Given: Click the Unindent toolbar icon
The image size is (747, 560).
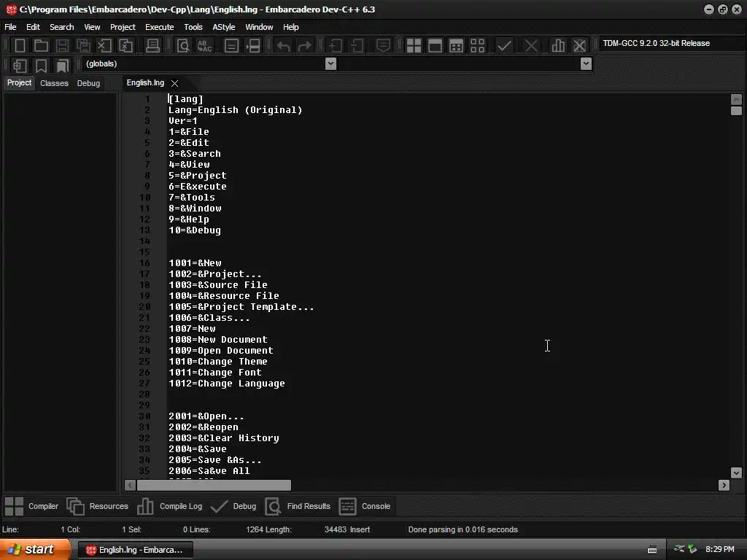Looking at the screenshot, I should click(x=356, y=46).
